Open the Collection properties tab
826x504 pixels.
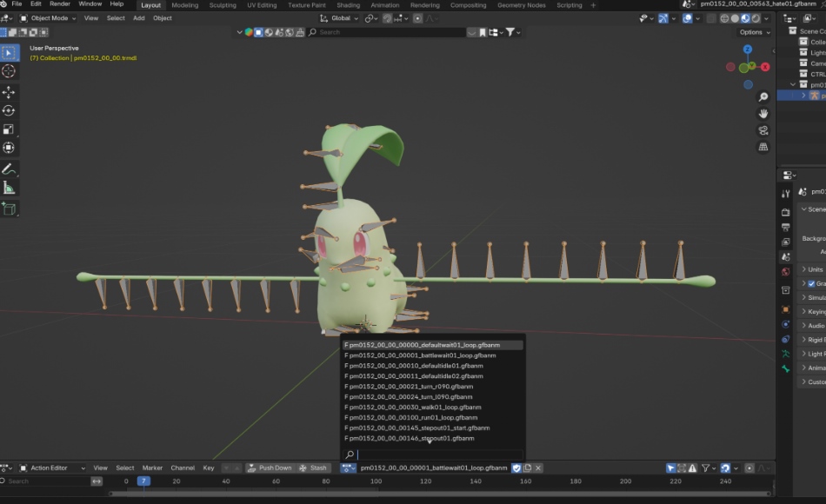coord(785,290)
